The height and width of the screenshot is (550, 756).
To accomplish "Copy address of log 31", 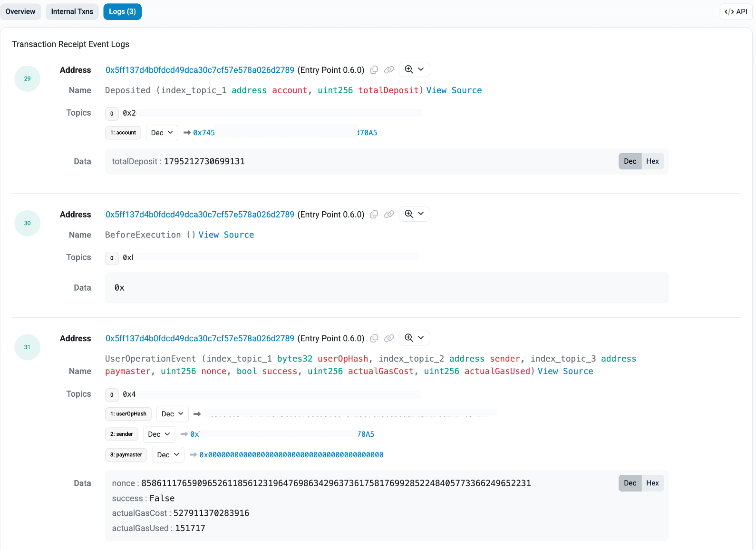I will pos(374,338).
